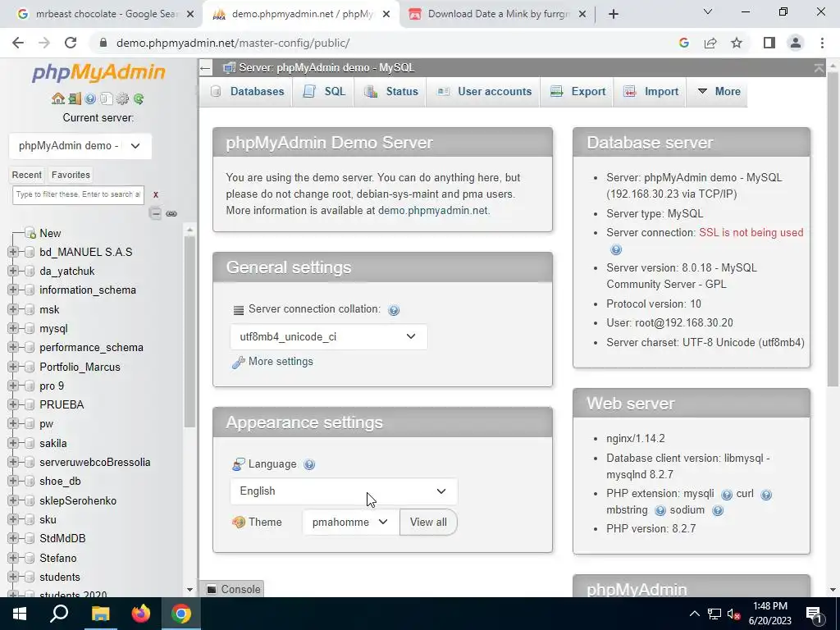Click the More settings link
The width and height of the screenshot is (840, 630).
click(x=281, y=362)
